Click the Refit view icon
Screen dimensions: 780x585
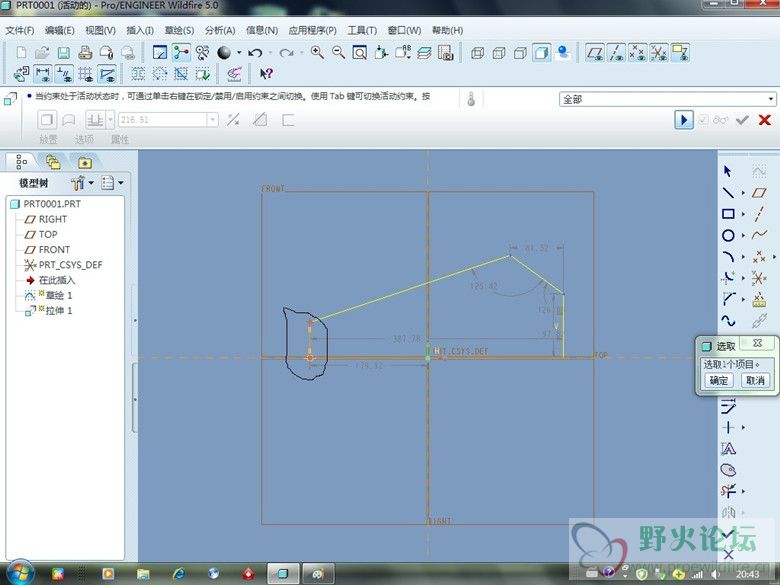pyautogui.click(x=360, y=53)
